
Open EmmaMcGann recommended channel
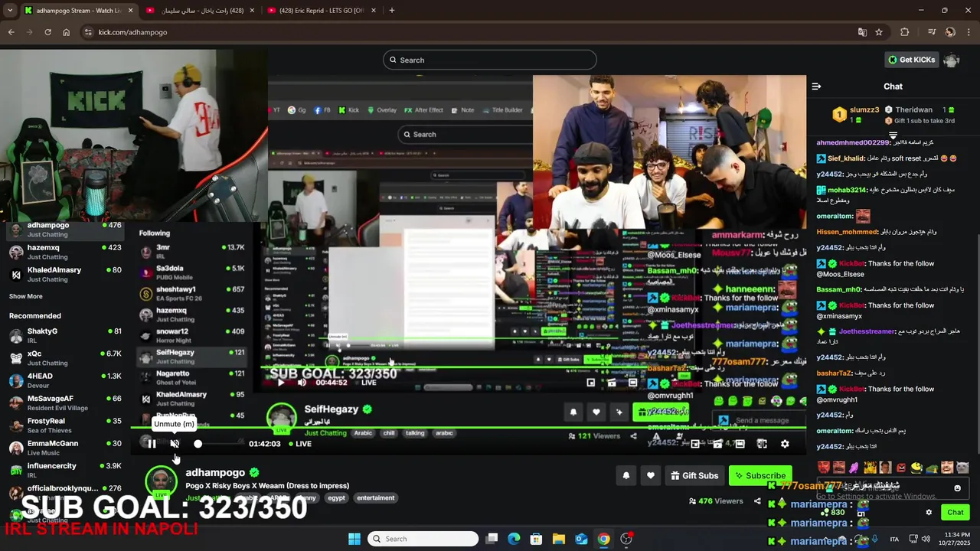coord(64,448)
